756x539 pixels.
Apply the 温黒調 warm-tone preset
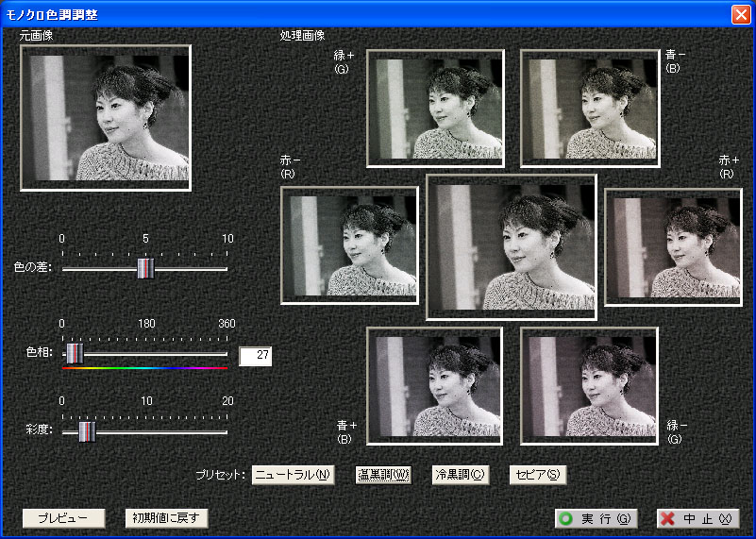[382, 475]
